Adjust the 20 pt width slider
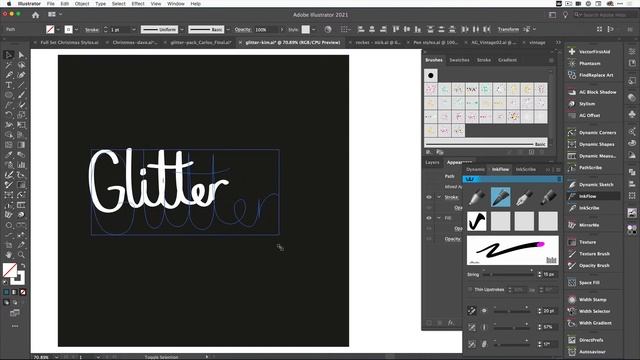The width and height of the screenshot is (640, 360). [511, 311]
